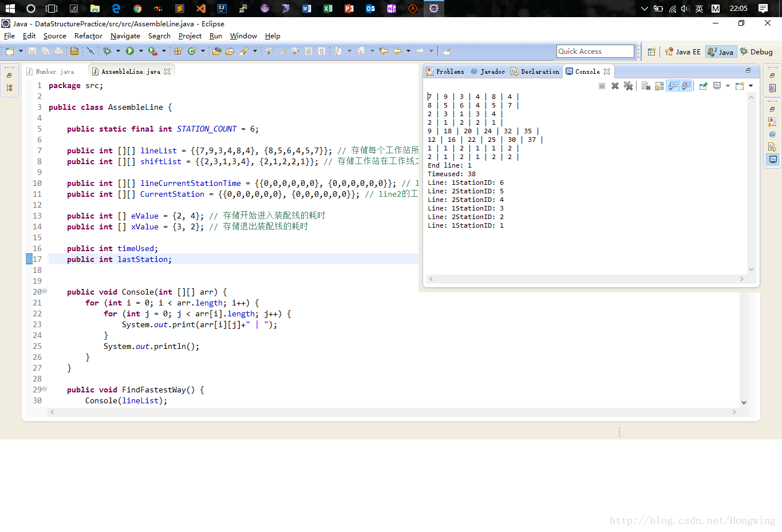
Task: Open the Refactor menu
Action: tap(88, 35)
